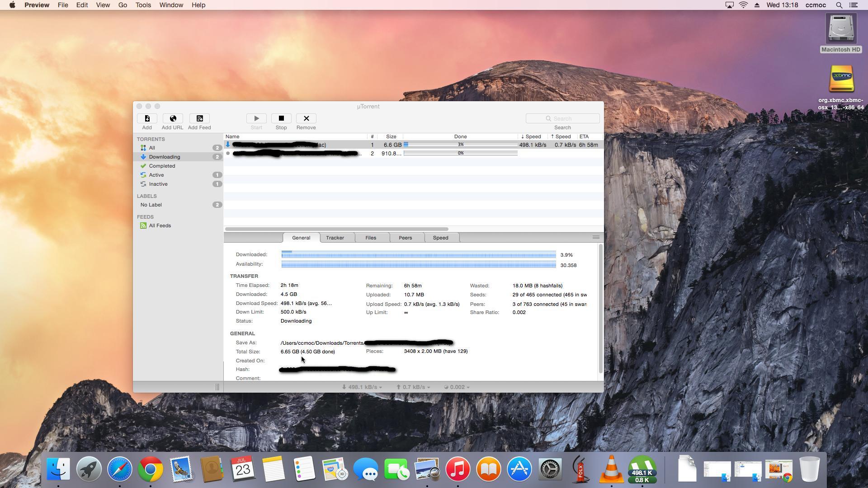This screenshot has height=488, width=868.
Task: Click the µTorrent Dock icon showing speeds
Action: [642, 469]
